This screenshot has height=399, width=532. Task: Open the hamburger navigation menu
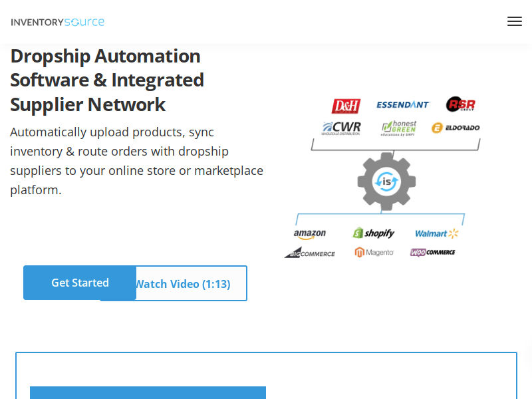click(x=514, y=21)
